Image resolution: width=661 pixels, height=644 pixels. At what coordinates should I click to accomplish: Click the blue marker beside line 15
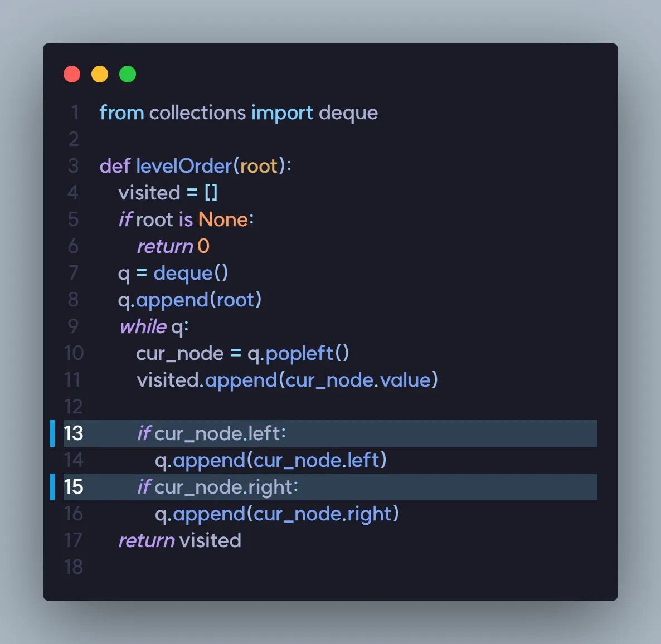(52, 487)
